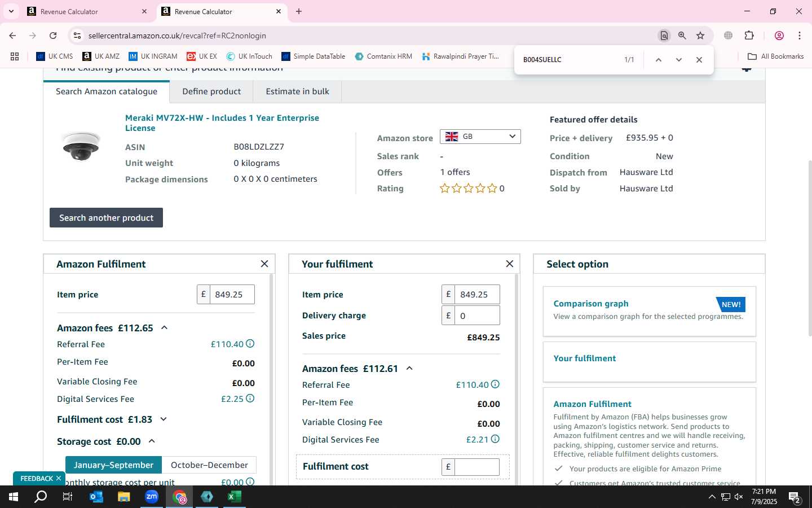
Task: Open the Chrome profile icon
Action: tap(779, 36)
